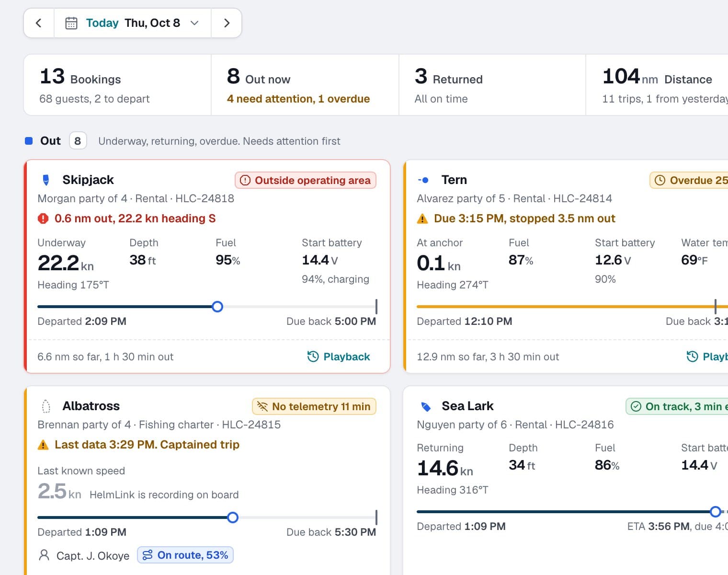Select the 104 nm Distance summary tile
This screenshot has height=575, width=728.
(x=657, y=85)
